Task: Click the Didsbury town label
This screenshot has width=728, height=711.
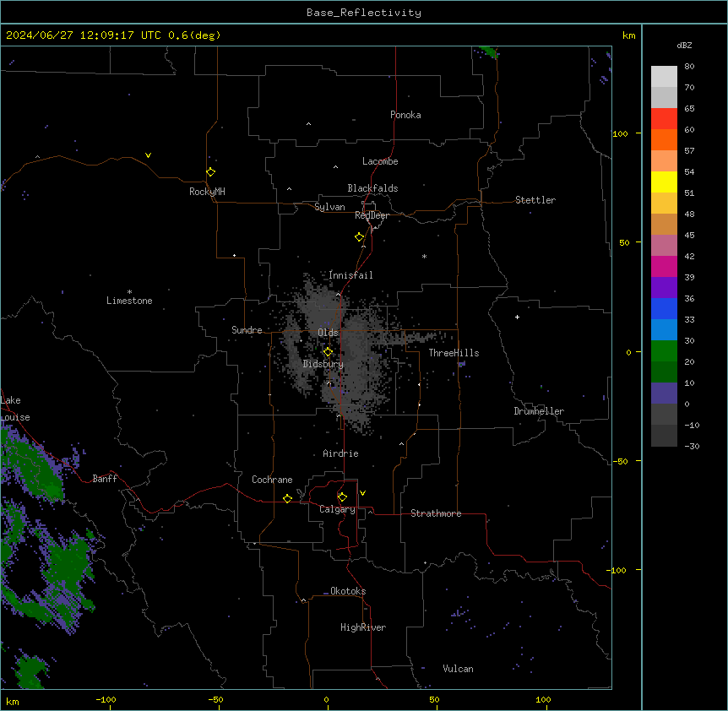Action: [x=323, y=364]
